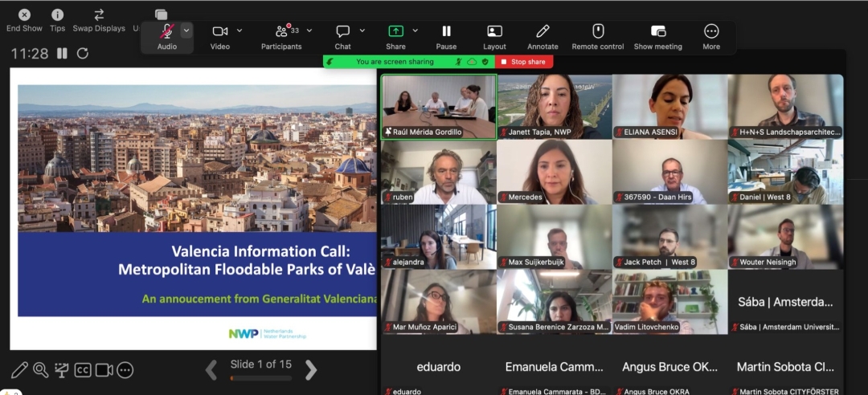Advance to the next slide arrow
The height and width of the screenshot is (395, 868).
click(311, 370)
